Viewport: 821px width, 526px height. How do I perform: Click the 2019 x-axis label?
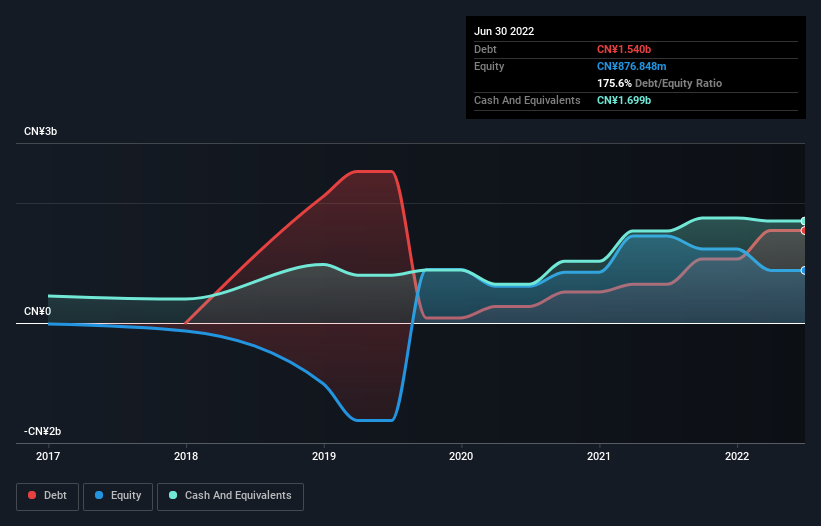(324, 456)
